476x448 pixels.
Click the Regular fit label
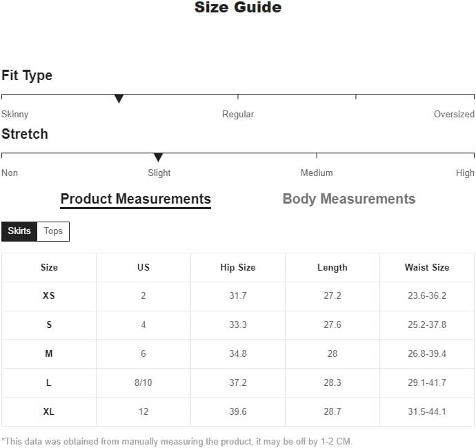(x=238, y=114)
